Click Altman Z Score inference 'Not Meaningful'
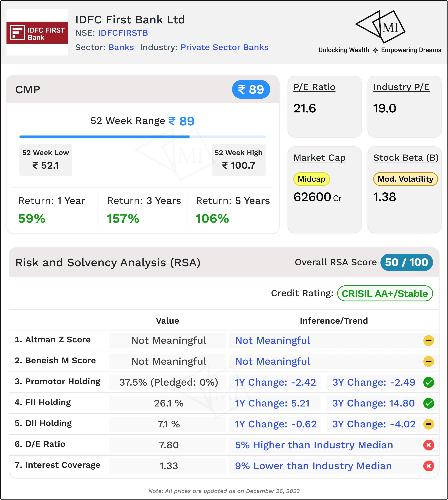The height and width of the screenshot is (500, 448). pos(273,341)
